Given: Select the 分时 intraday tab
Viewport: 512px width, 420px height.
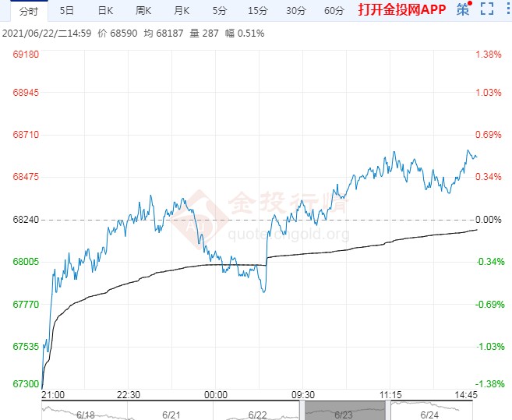Looking at the screenshot, I should pyautogui.click(x=29, y=11).
